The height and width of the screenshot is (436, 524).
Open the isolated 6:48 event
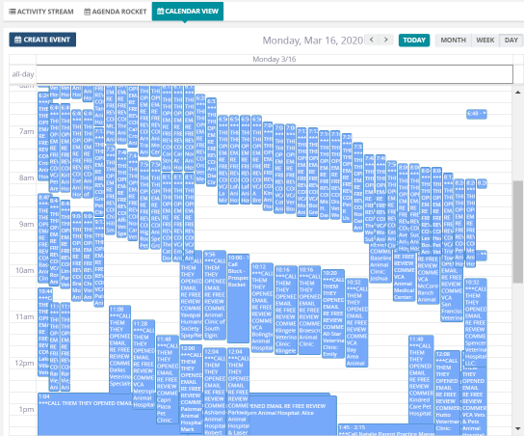pyautogui.click(x=476, y=114)
